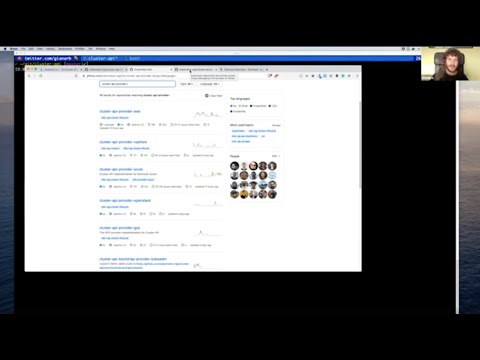Open a new browser tab with plus icon
The width and height of the screenshot is (480, 360).
(266, 70)
